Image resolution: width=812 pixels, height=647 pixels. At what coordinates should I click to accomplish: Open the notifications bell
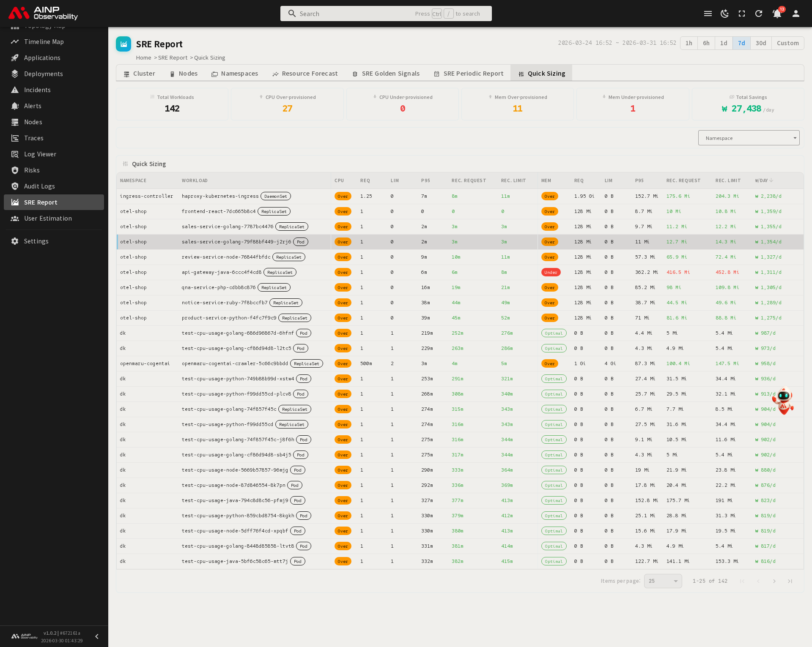pyautogui.click(x=777, y=14)
